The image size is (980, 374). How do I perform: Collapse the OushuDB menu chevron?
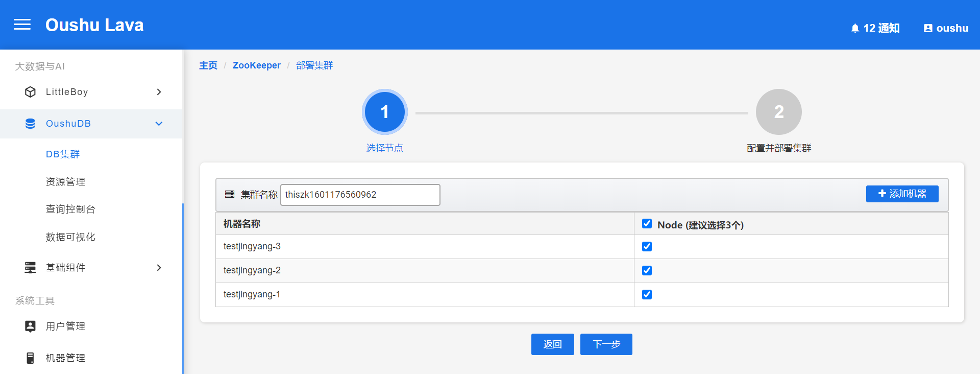[x=159, y=124]
